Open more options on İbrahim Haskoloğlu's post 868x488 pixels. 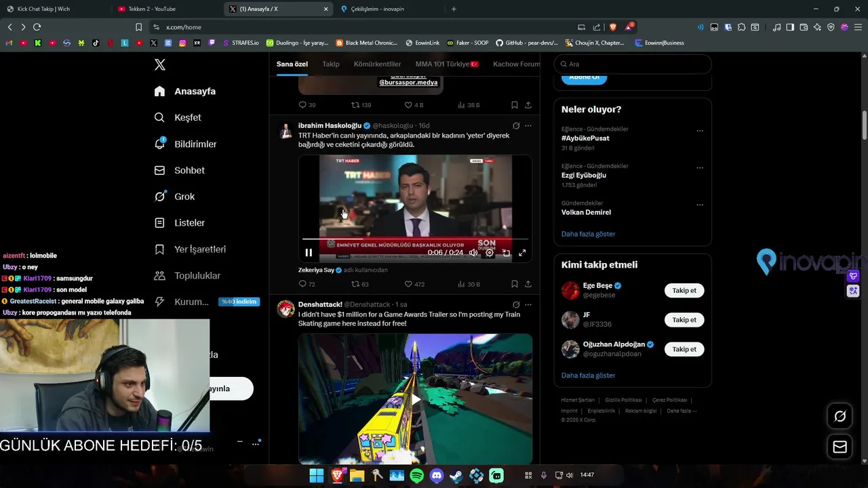(x=528, y=126)
